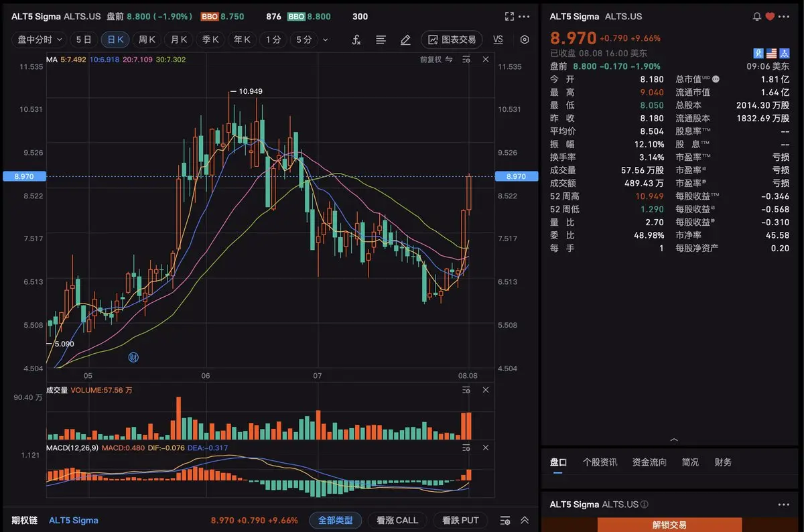Switch to 季K quarterly candles
This screenshot has height=532, width=804.
[x=210, y=40]
